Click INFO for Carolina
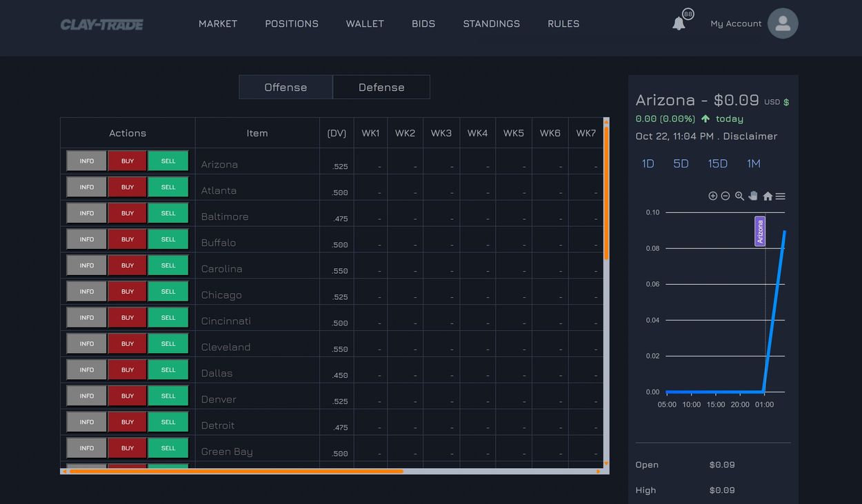The image size is (862, 504). pos(87,265)
